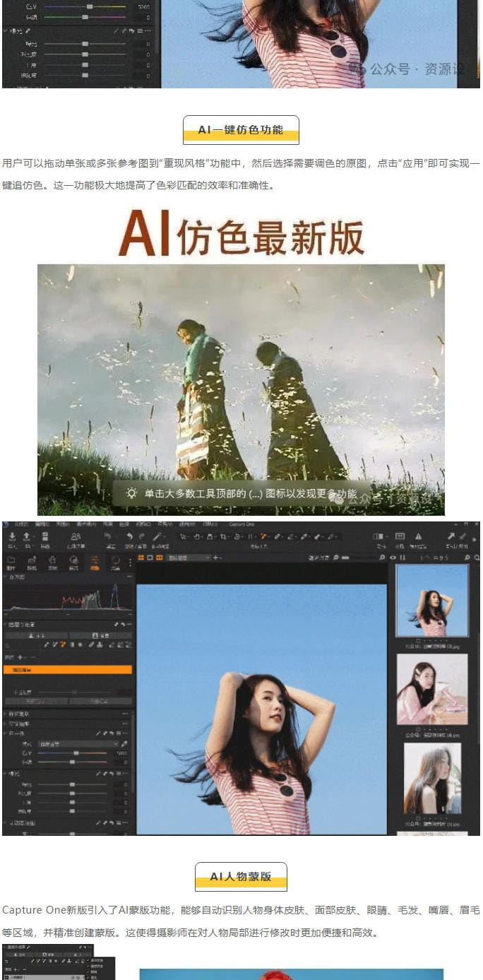Click the Undo arrow in Capture One toolbar
The width and height of the screenshot is (483, 980).
coord(130,536)
